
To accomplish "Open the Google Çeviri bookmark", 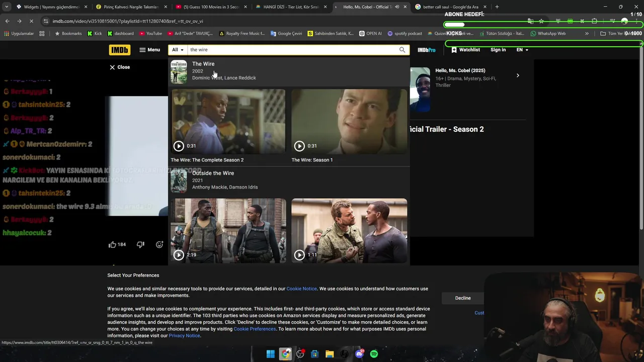I will pyautogui.click(x=286, y=34).
